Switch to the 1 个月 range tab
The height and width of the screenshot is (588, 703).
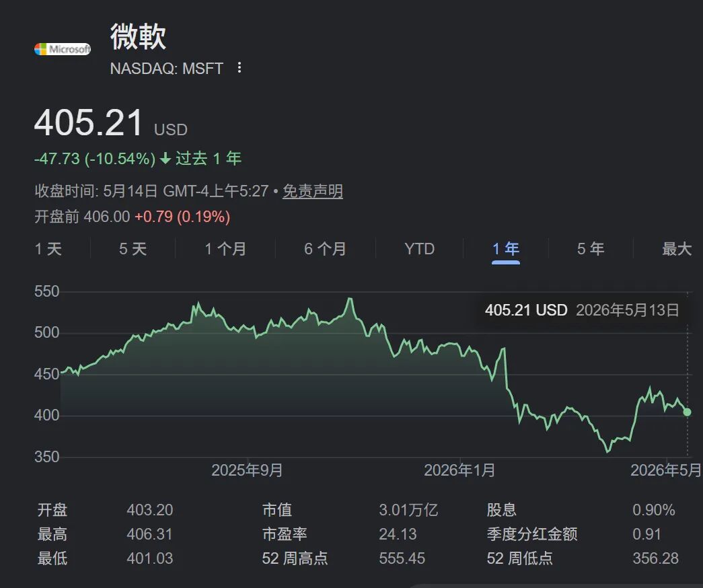pyautogui.click(x=225, y=249)
